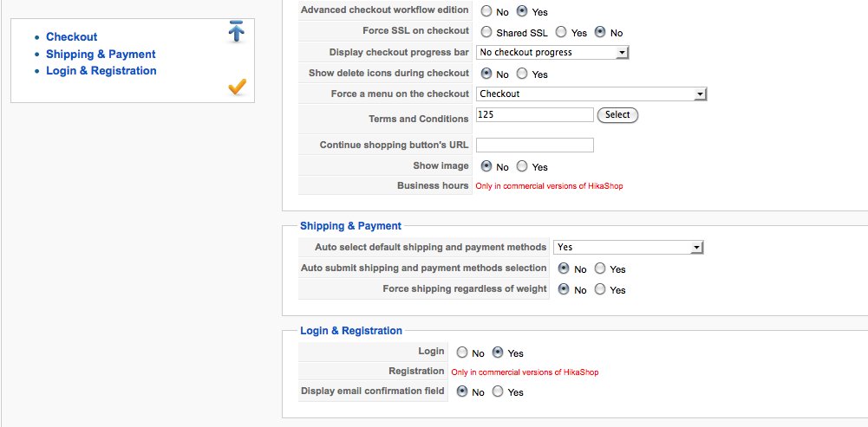Set Force shipping regardless of weight Yes
This screenshot has height=427, width=868.
(600, 288)
